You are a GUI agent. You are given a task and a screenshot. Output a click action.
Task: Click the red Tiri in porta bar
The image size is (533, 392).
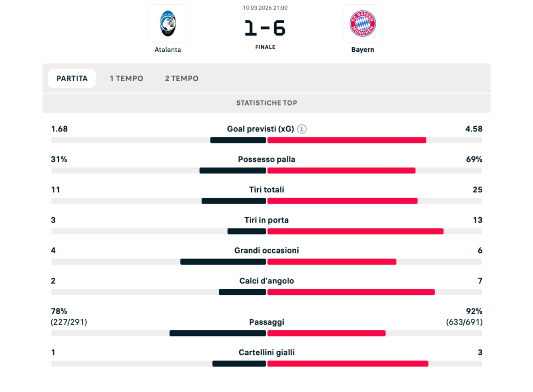[355, 231]
